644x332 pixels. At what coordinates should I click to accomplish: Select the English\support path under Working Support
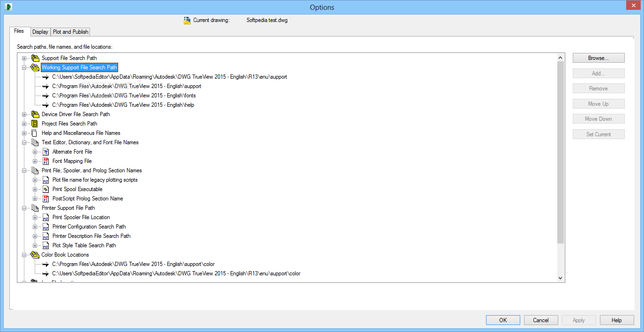click(127, 86)
